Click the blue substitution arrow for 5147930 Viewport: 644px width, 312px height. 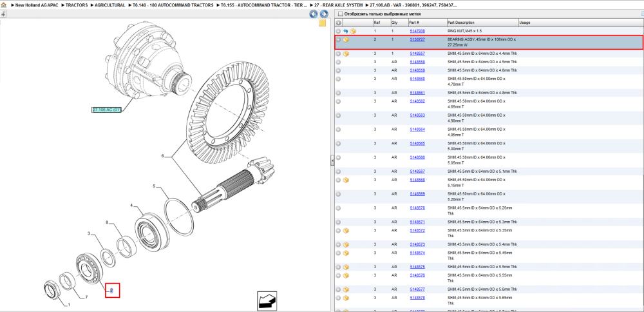[346, 31]
